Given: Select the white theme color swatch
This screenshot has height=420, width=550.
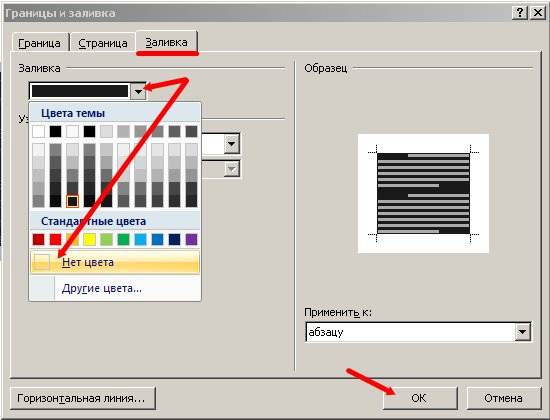Looking at the screenshot, I should coord(39,132).
